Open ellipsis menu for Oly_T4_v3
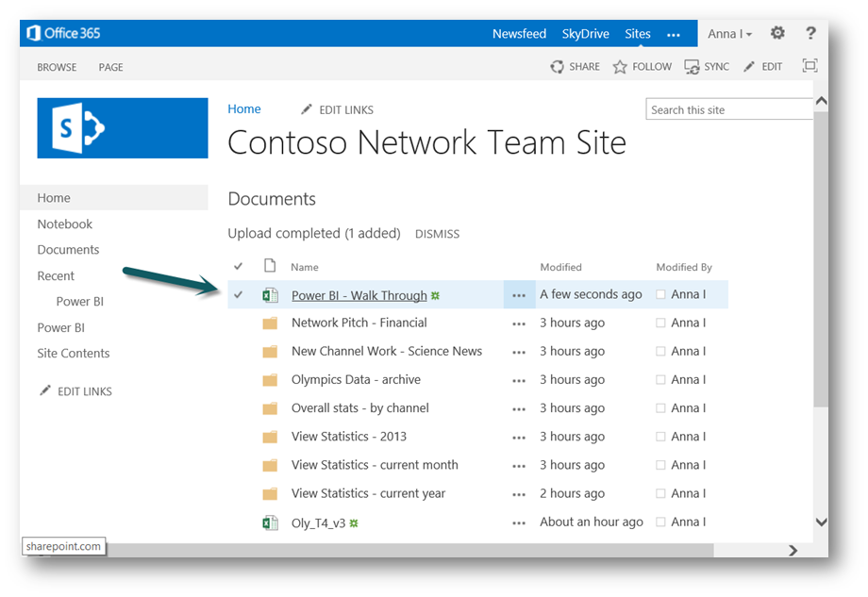Image resolution: width=868 pixels, height=597 pixels. click(x=519, y=523)
